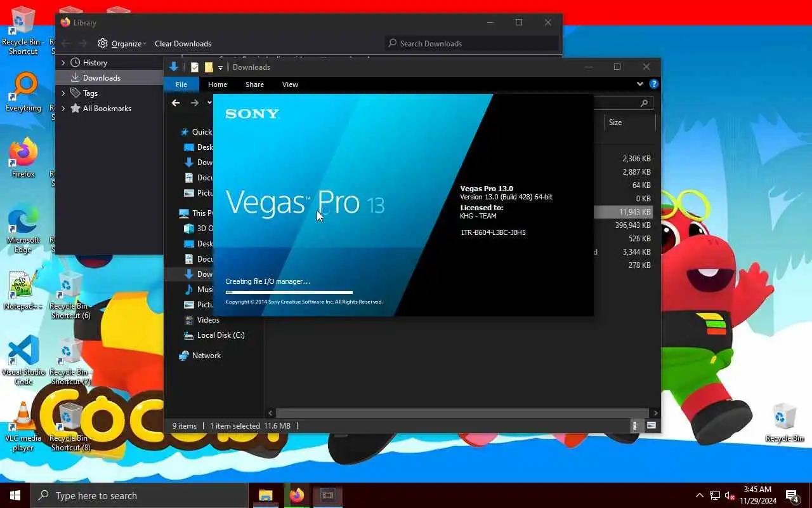
Task: Click the New folder quick access icon
Action: click(x=209, y=67)
